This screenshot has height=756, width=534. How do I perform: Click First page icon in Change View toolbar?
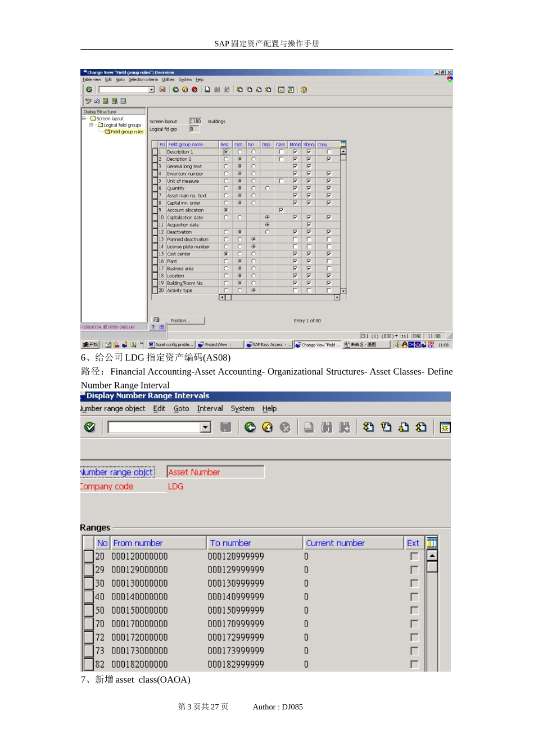pyautogui.click(x=239, y=89)
